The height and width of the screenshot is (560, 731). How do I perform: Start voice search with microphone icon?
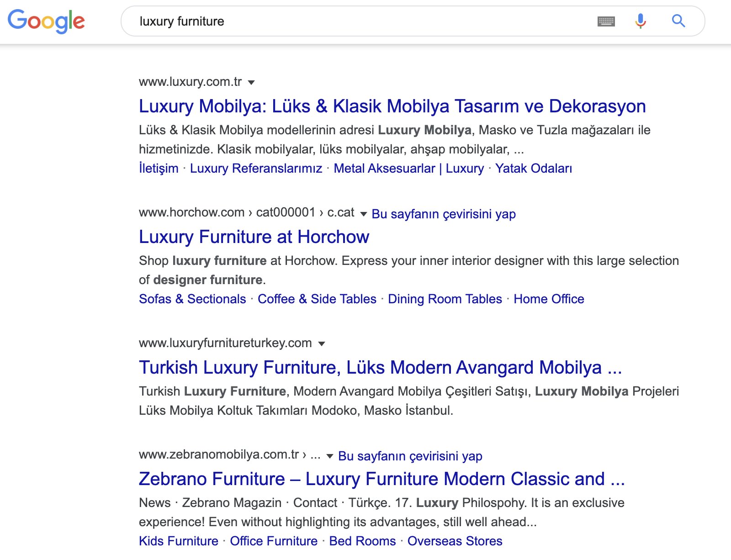click(x=641, y=21)
